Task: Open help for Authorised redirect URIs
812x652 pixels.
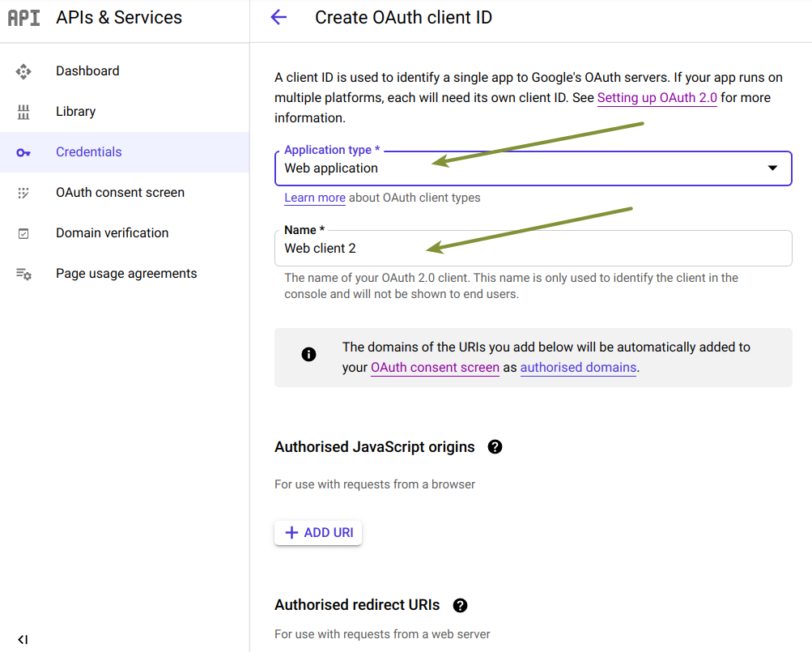Action: (x=461, y=605)
